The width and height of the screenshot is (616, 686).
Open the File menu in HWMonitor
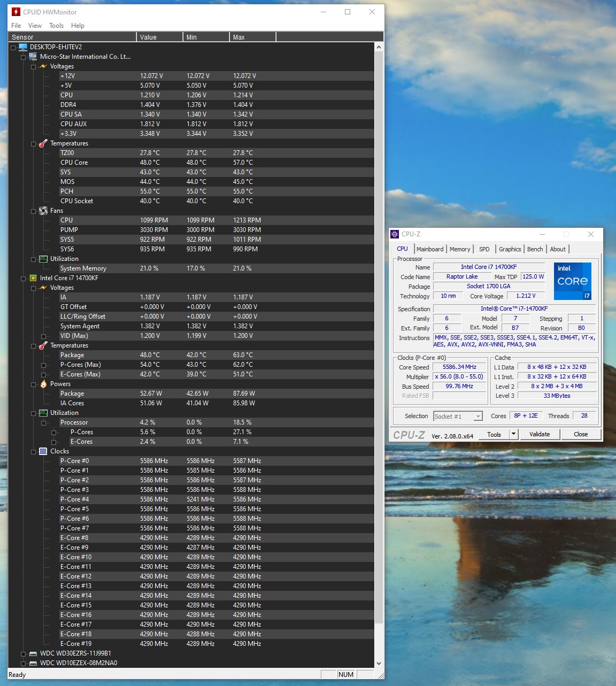pos(16,26)
